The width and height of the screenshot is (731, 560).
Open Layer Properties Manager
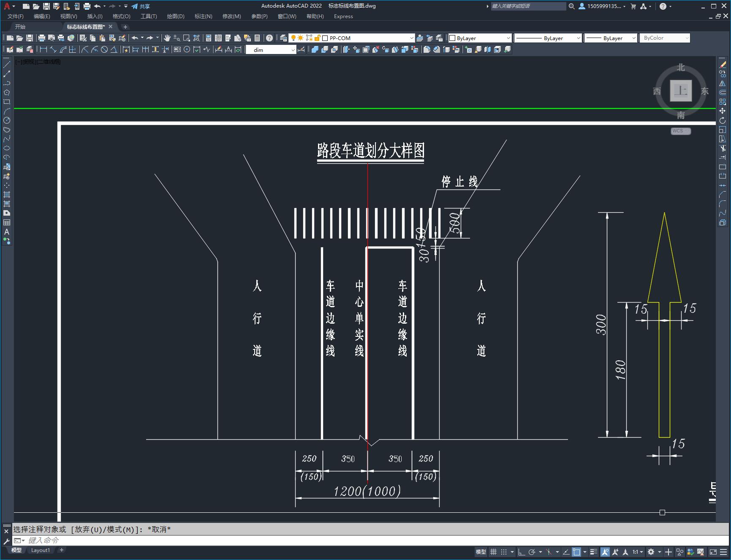pyautogui.click(x=283, y=38)
